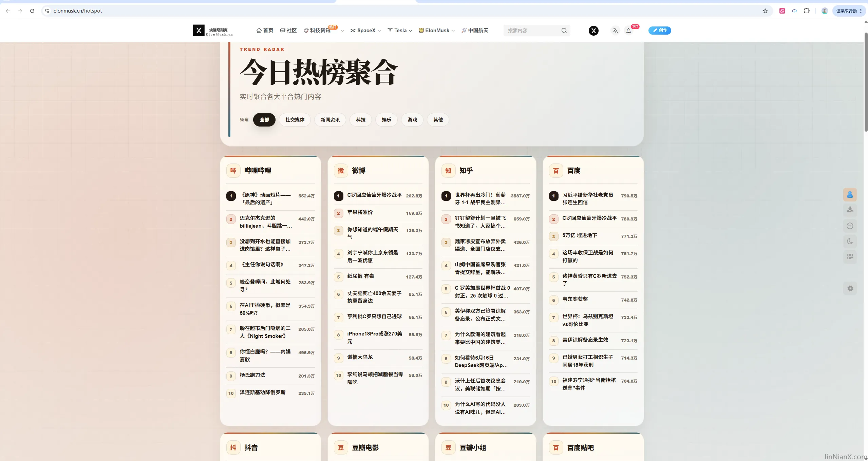Click the download icon in right sidebar
868x461 pixels.
click(x=850, y=210)
